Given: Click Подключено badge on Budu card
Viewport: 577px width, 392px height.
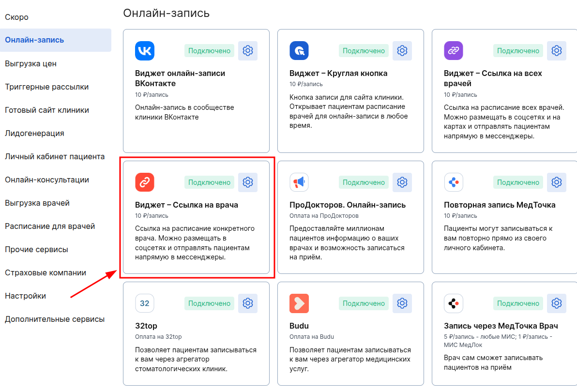Looking at the screenshot, I should click(x=364, y=303).
